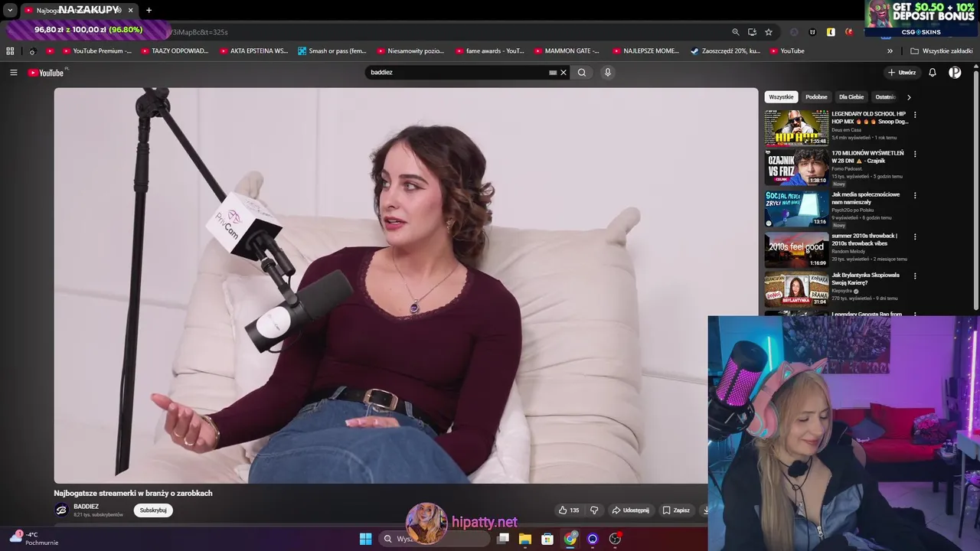Open the Legendary Old School Hip Hop Mix thumbnail
Image resolution: width=980 pixels, height=551 pixels.
(x=796, y=127)
